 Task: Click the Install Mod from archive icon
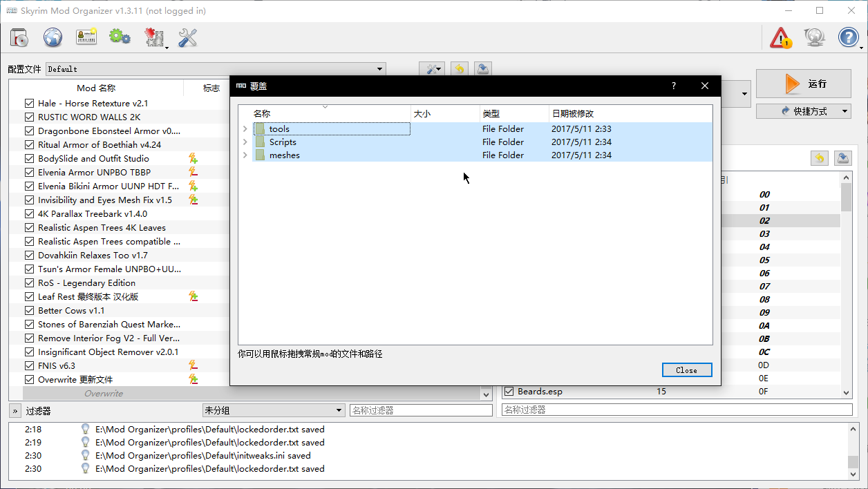pos(19,37)
